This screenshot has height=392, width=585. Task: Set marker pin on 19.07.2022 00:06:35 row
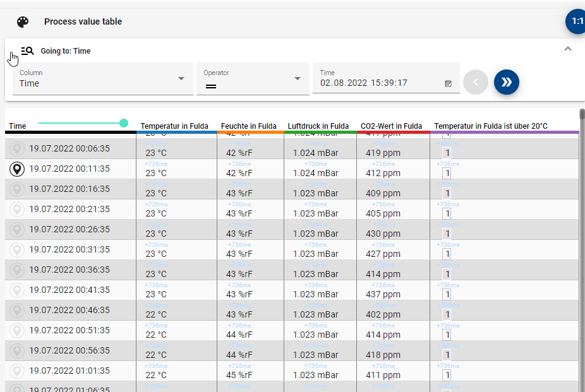click(x=17, y=149)
